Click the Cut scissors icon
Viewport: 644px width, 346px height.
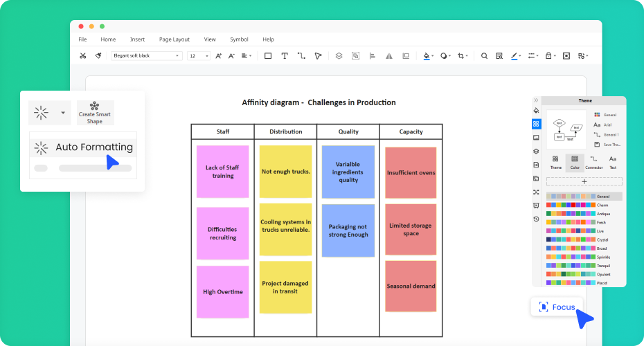(x=83, y=56)
